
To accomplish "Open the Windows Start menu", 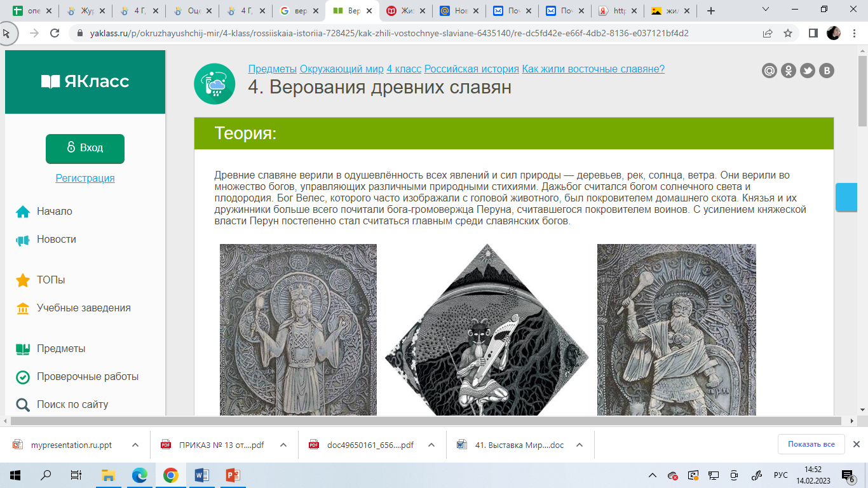I will tap(15, 475).
